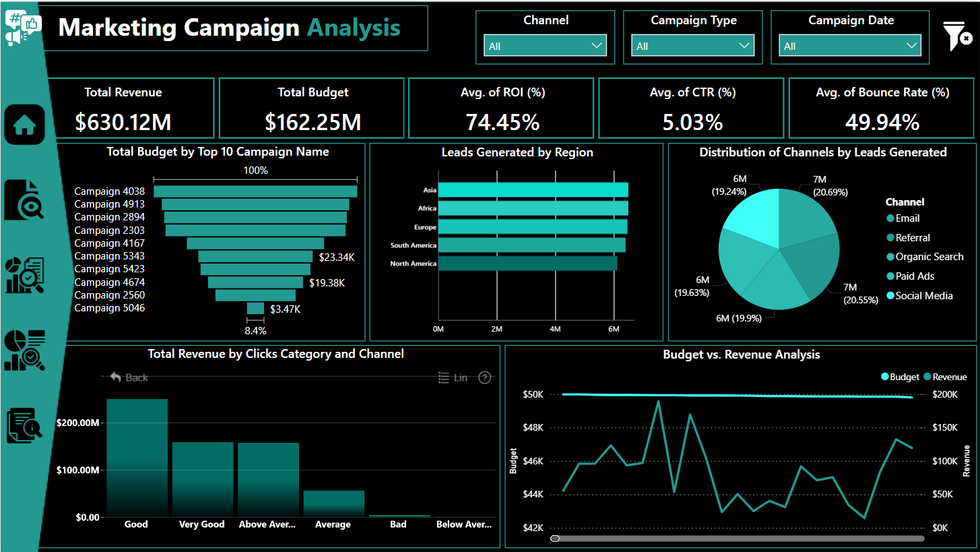Select Campaign 5046 funnel bar

(255, 308)
